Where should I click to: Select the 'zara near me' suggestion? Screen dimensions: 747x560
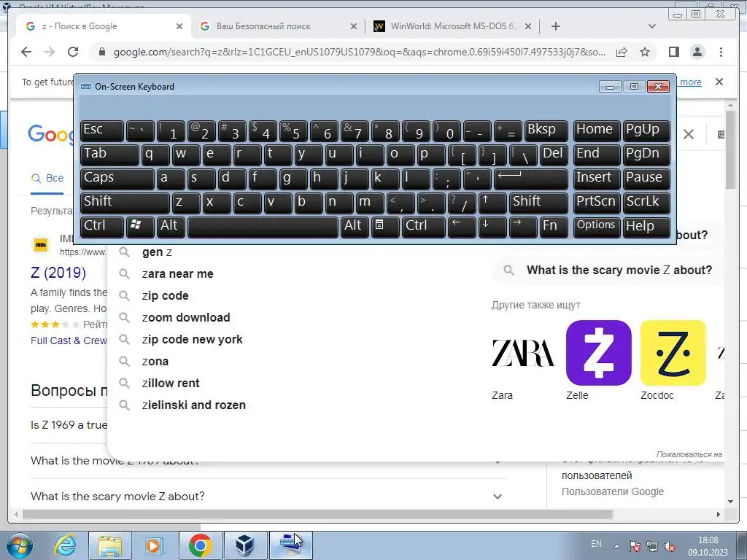pyautogui.click(x=178, y=274)
